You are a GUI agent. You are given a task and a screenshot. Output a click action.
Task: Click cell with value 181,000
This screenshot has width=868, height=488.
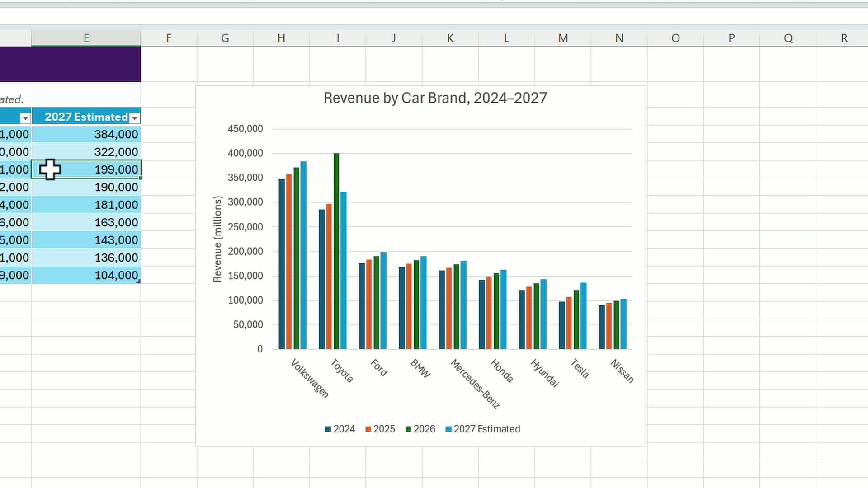86,205
